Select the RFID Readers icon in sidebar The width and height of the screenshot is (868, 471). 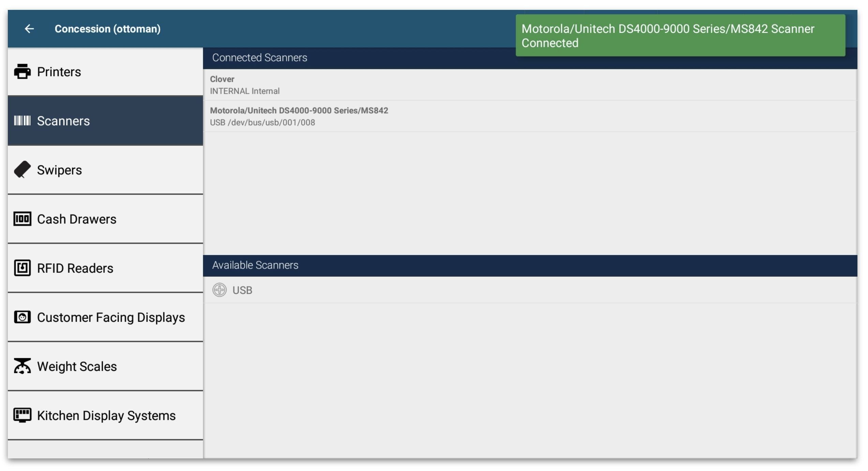coord(21,268)
